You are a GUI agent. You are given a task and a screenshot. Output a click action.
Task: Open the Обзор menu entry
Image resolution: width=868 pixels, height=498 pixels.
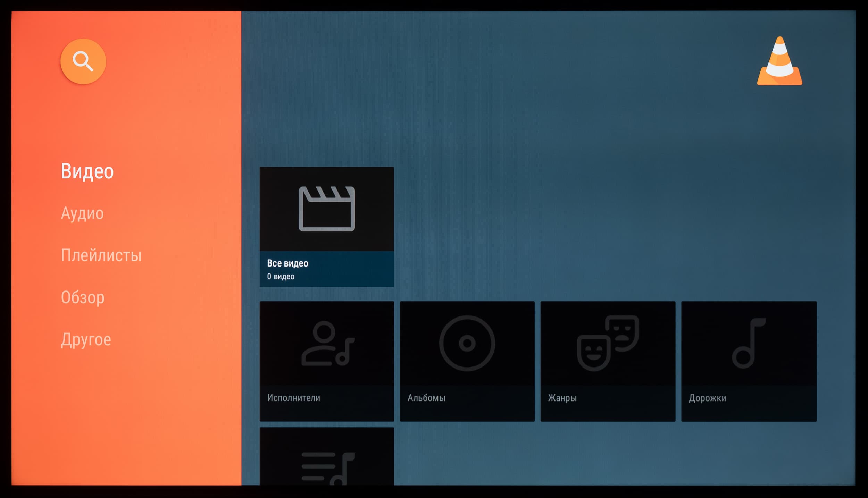point(83,297)
